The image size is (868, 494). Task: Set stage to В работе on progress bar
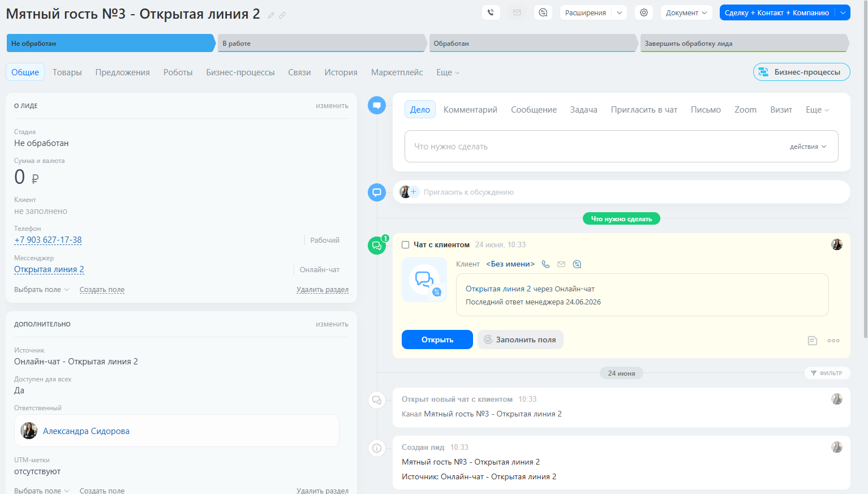click(x=321, y=44)
